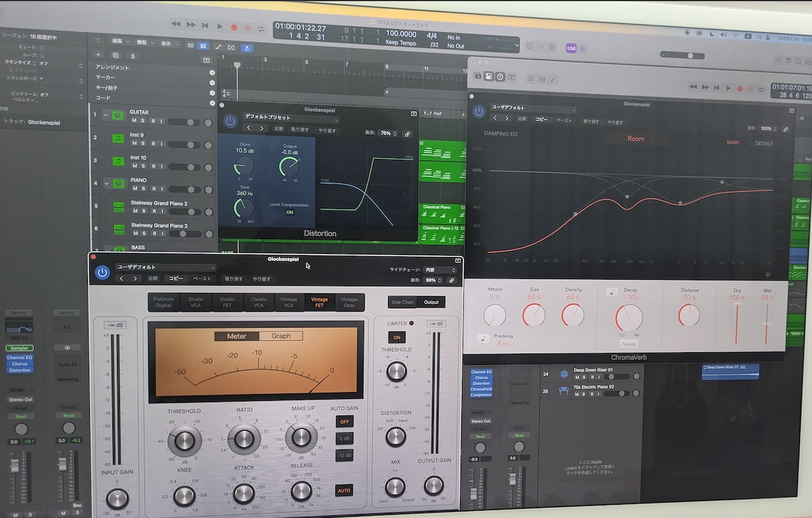This screenshot has height=518, width=812.
Task: Click the Compressor RATIO knob
Action: 244,438
